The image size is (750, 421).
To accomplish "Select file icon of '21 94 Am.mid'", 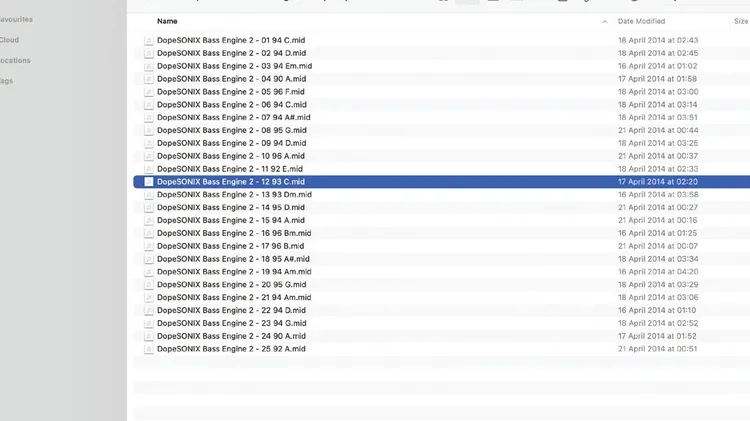I will tap(149, 298).
